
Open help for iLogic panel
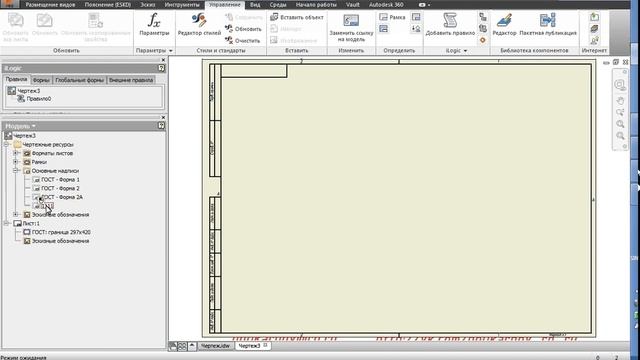(161, 68)
